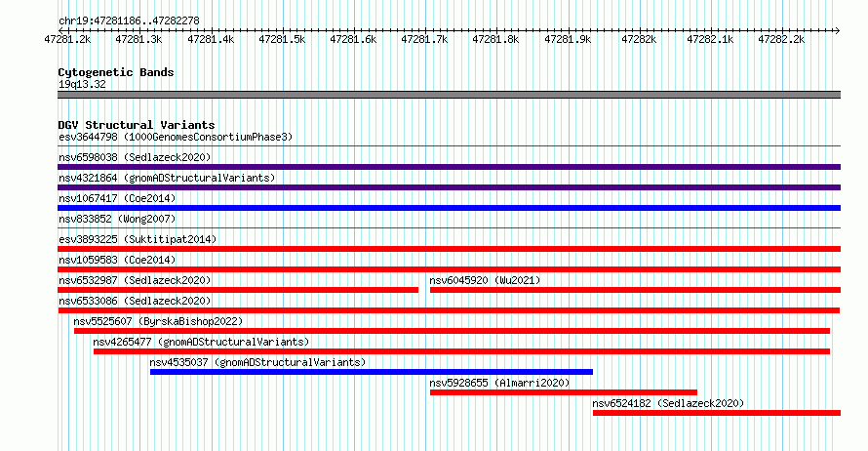This screenshot has width=868, height=451.
Task: Select the nsv6524182 Sedlazeck2020 label
Action: 668,403
